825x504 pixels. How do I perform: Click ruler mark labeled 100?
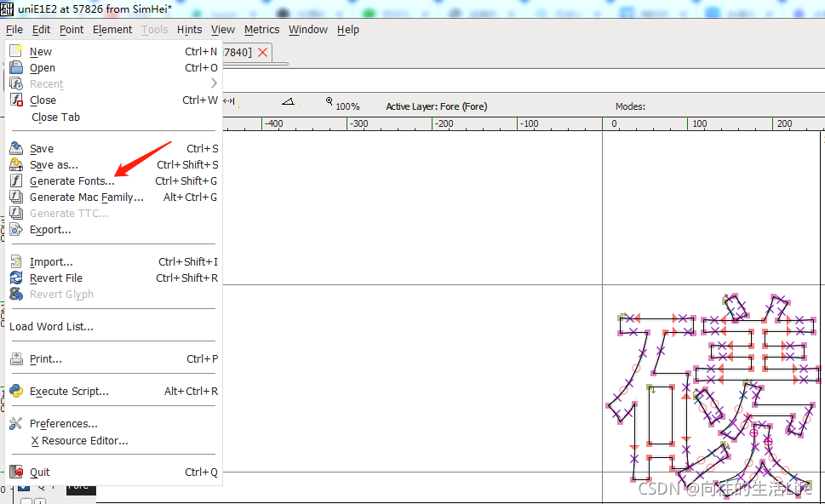(x=700, y=123)
